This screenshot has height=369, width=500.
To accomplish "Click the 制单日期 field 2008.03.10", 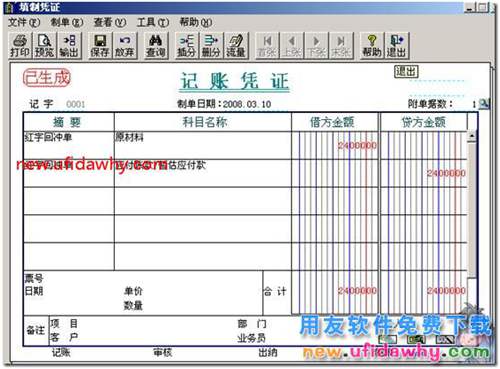I will point(247,104).
